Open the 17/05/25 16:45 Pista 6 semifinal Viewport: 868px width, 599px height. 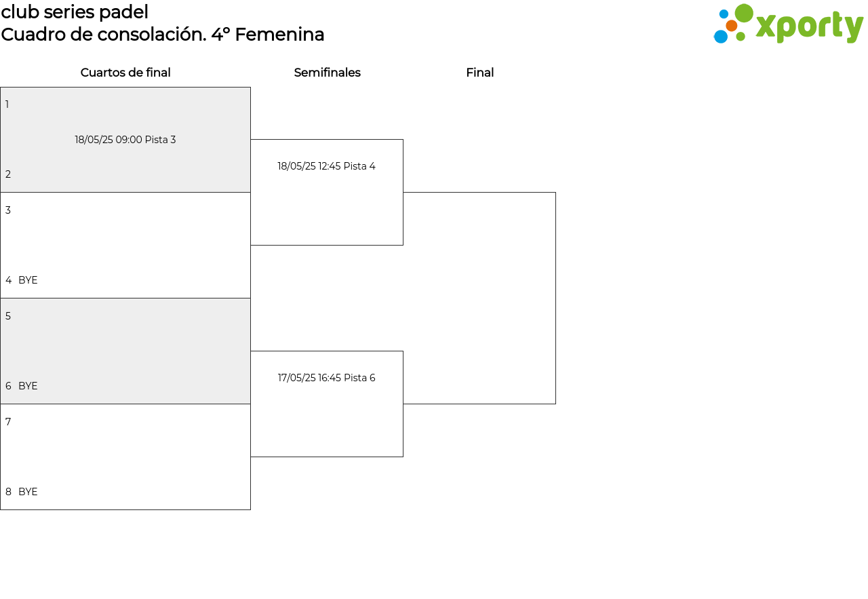(x=326, y=378)
